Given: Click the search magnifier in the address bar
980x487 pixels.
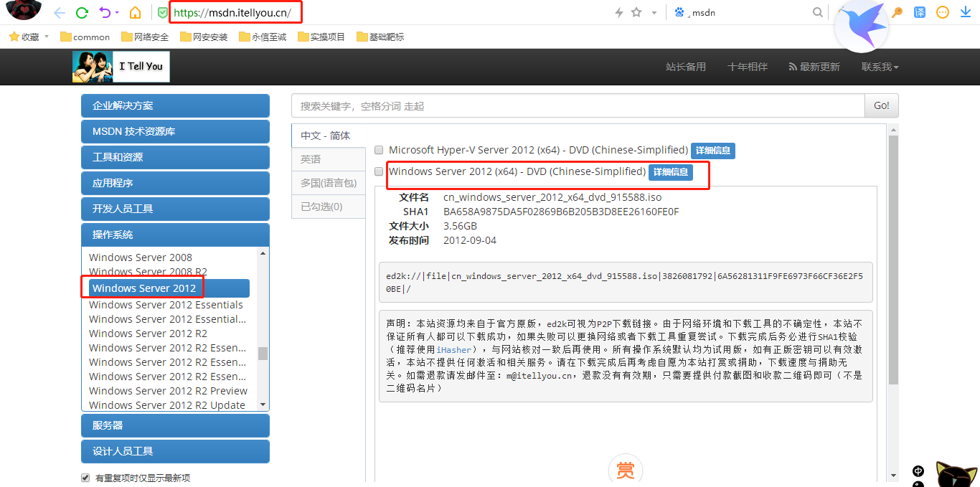Looking at the screenshot, I should 818,12.
